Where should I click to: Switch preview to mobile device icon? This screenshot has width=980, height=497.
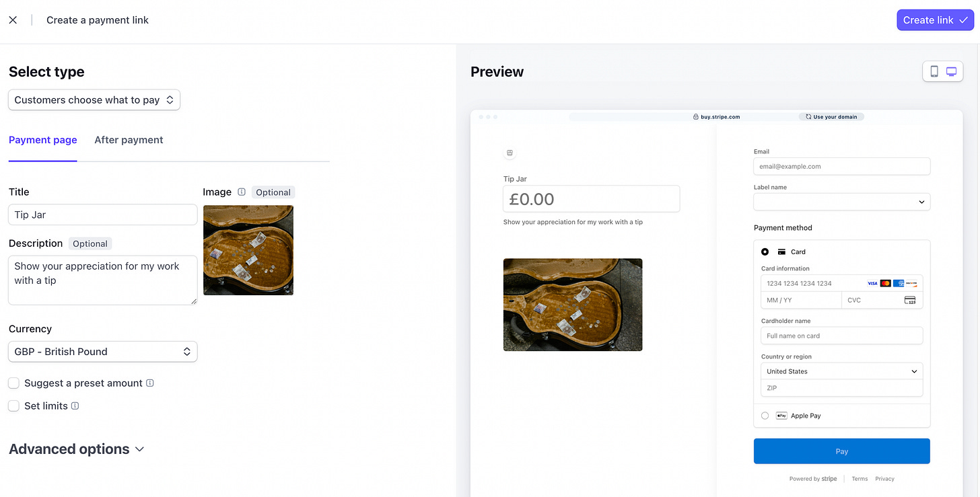pos(934,71)
